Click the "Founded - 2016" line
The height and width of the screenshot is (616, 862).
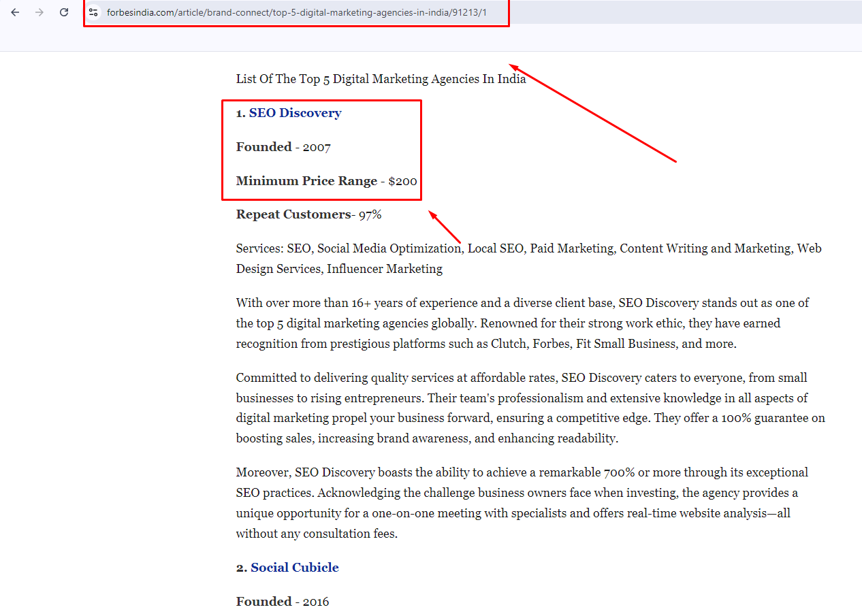[x=283, y=602]
